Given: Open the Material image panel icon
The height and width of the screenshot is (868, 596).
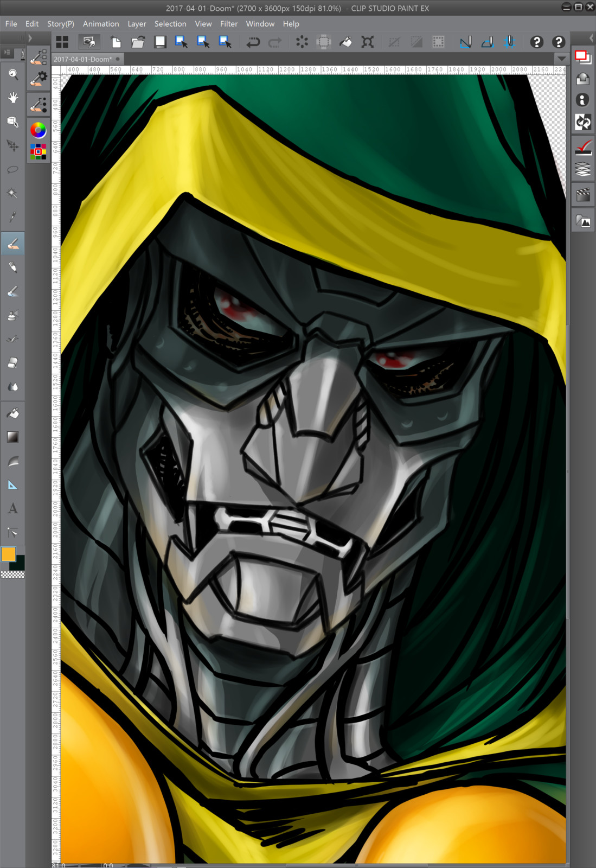Looking at the screenshot, I should 583,221.
